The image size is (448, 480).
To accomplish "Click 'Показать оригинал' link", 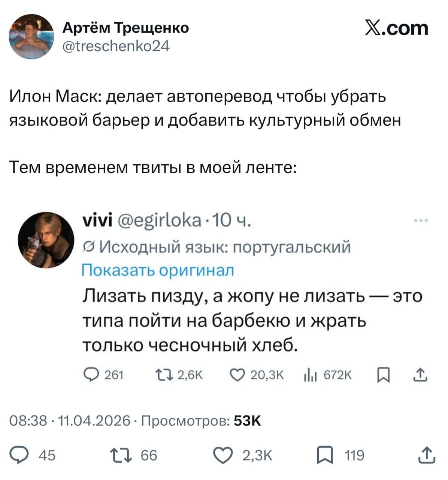I will [158, 270].
